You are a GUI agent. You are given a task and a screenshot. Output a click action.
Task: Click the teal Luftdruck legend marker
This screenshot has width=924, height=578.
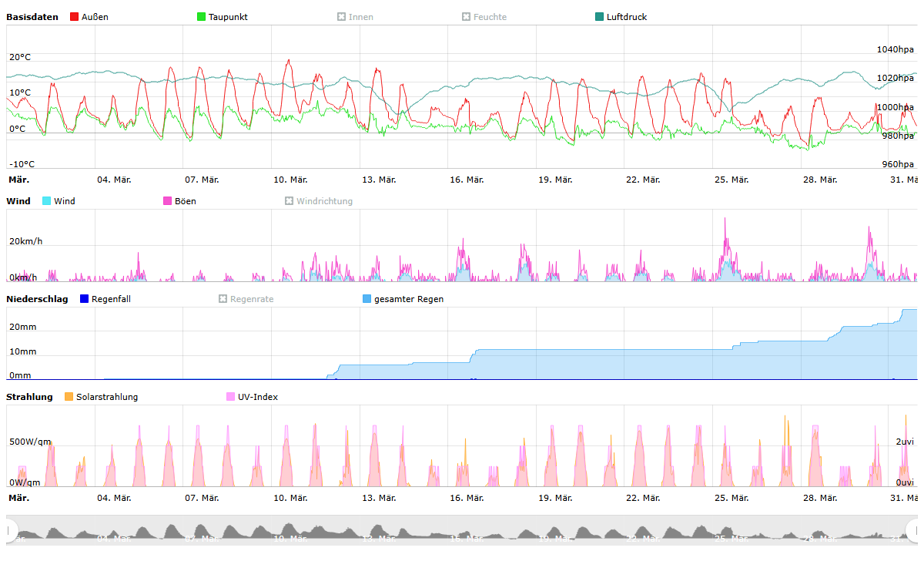pyautogui.click(x=600, y=17)
